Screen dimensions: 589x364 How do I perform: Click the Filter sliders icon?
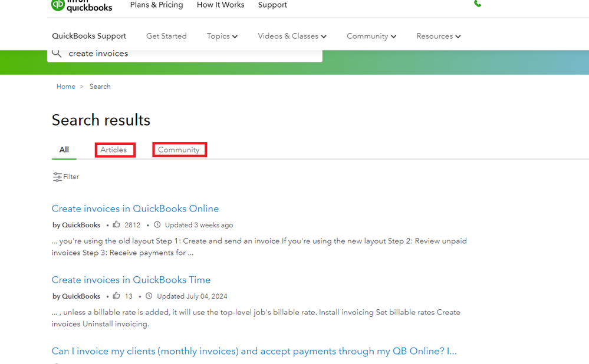click(57, 177)
